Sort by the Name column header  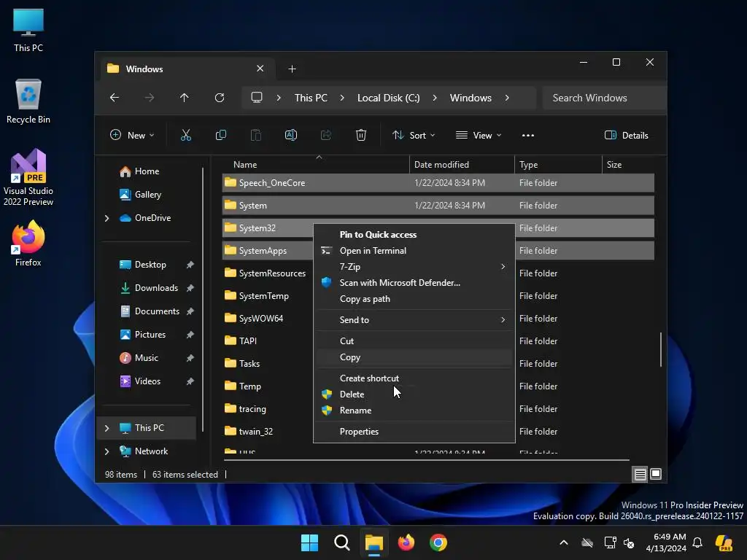pyautogui.click(x=315, y=165)
